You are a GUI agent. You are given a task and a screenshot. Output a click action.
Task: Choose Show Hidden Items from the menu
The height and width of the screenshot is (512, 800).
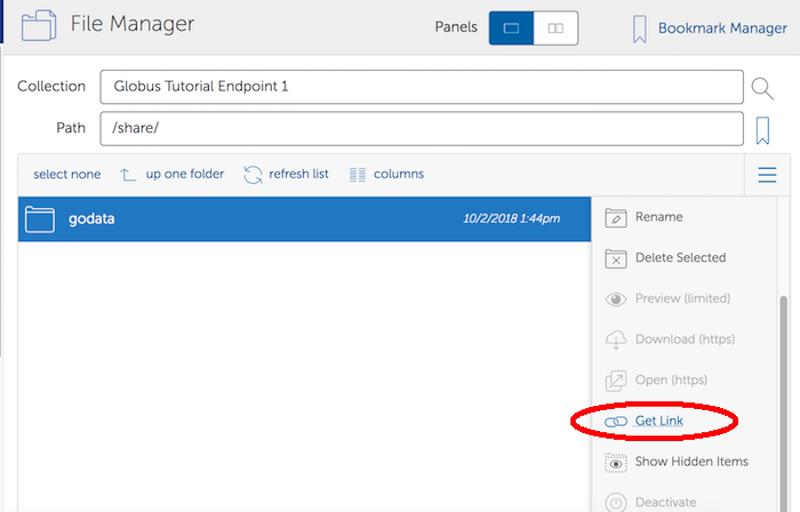click(691, 462)
